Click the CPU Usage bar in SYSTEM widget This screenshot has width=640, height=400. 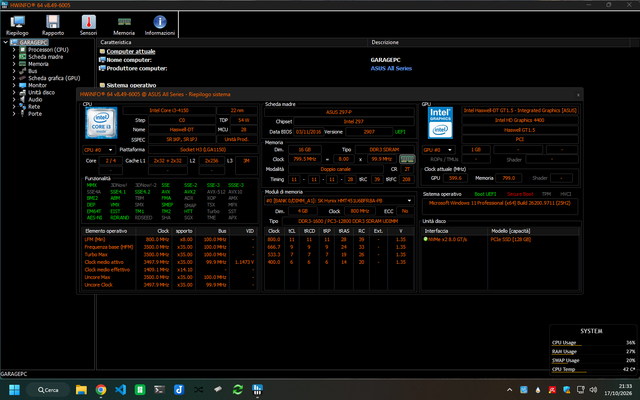(593, 343)
